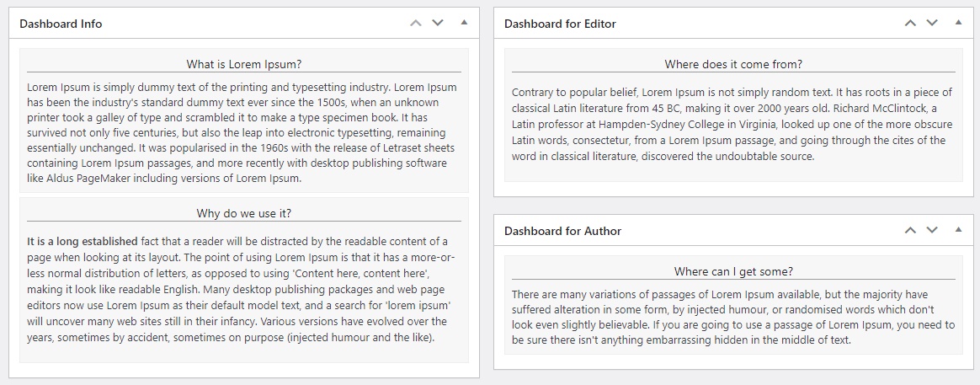Move Dashboard for Author widget down
The width and height of the screenshot is (980, 385).
tap(932, 230)
